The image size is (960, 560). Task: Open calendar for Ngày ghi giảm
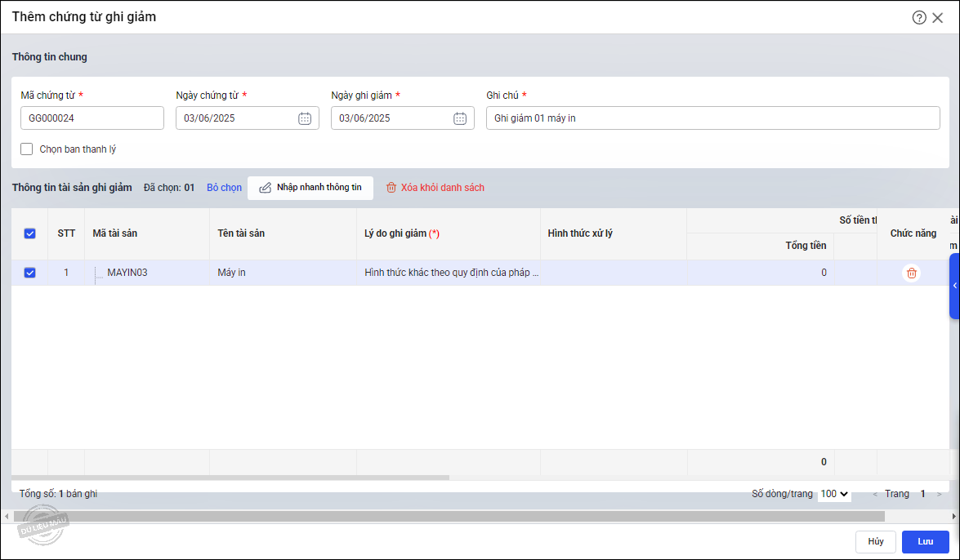pyautogui.click(x=460, y=118)
